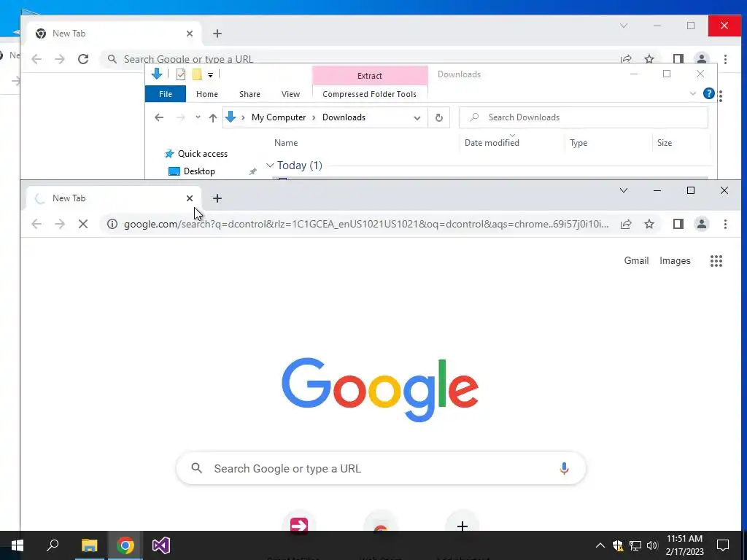The height and width of the screenshot is (560, 747).
Task: Open site info icon in front Chrome address bar
Action: click(x=112, y=224)
